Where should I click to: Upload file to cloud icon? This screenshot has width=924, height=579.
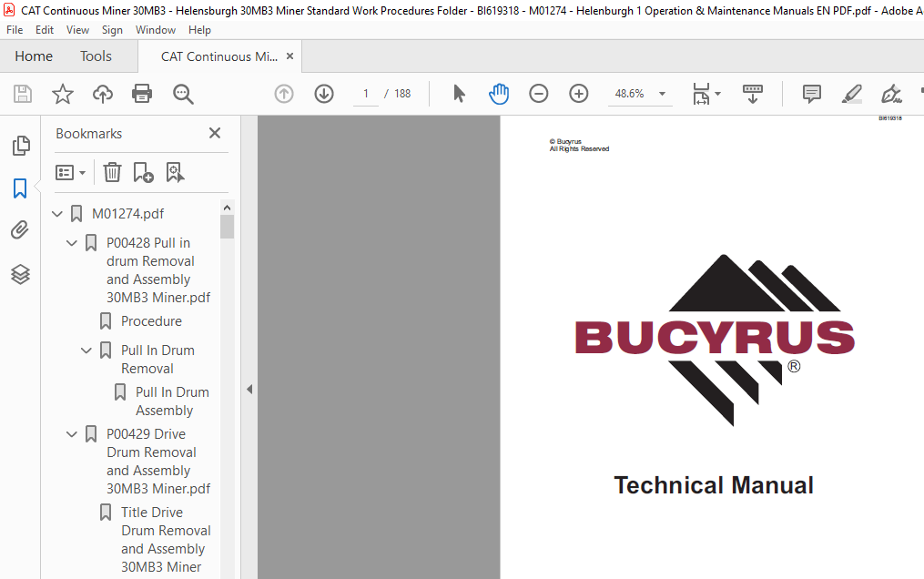tap(103, 94)
